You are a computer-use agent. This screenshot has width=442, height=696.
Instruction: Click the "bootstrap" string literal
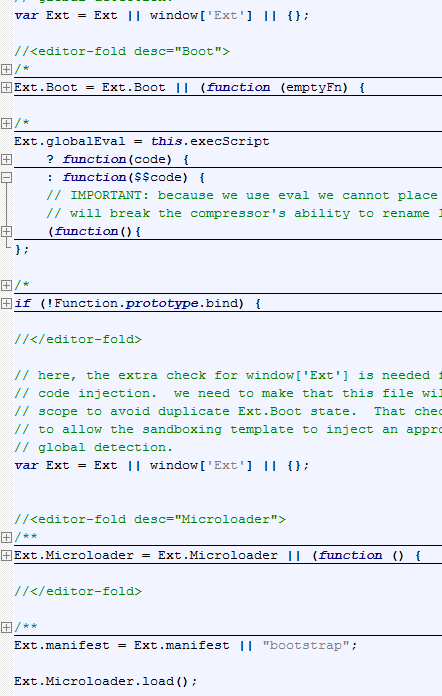[306, 645]
